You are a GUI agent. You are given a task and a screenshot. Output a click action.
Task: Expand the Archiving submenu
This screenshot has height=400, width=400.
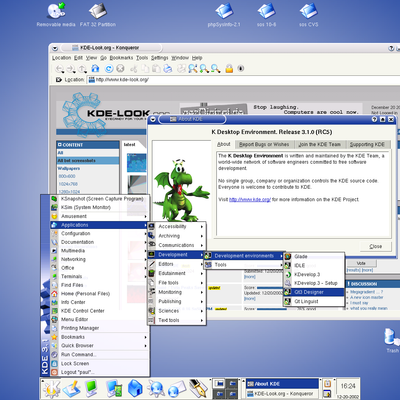[x=177, y=236]
